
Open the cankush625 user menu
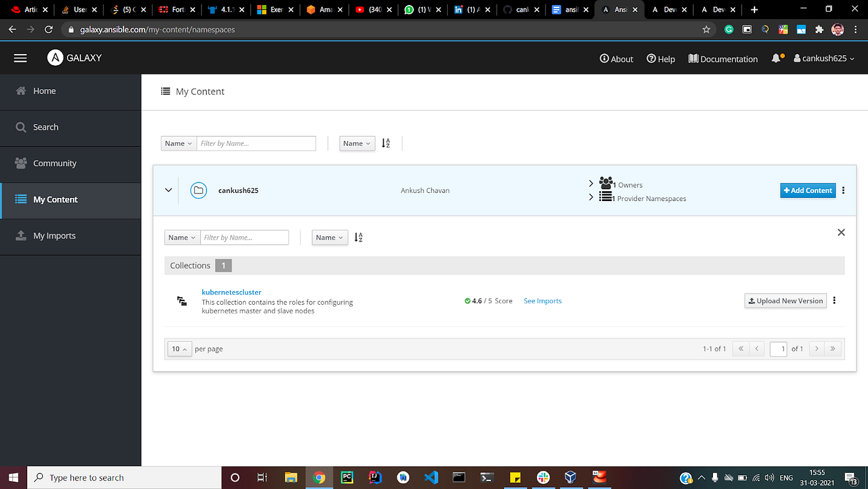point(824,58)
